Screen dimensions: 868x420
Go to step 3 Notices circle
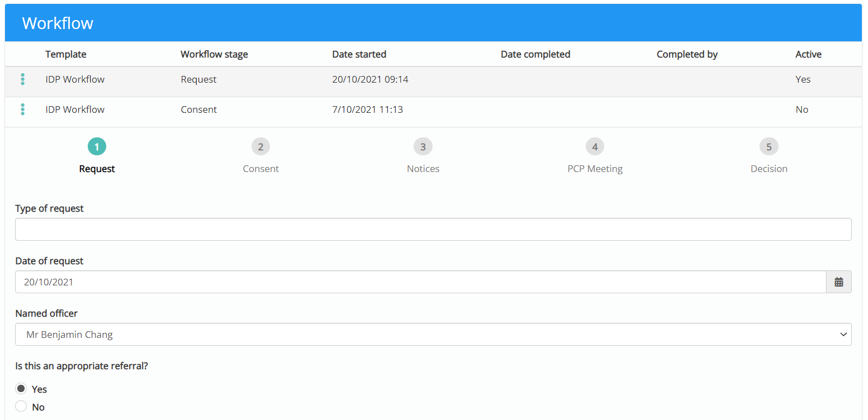coord(423,147)
